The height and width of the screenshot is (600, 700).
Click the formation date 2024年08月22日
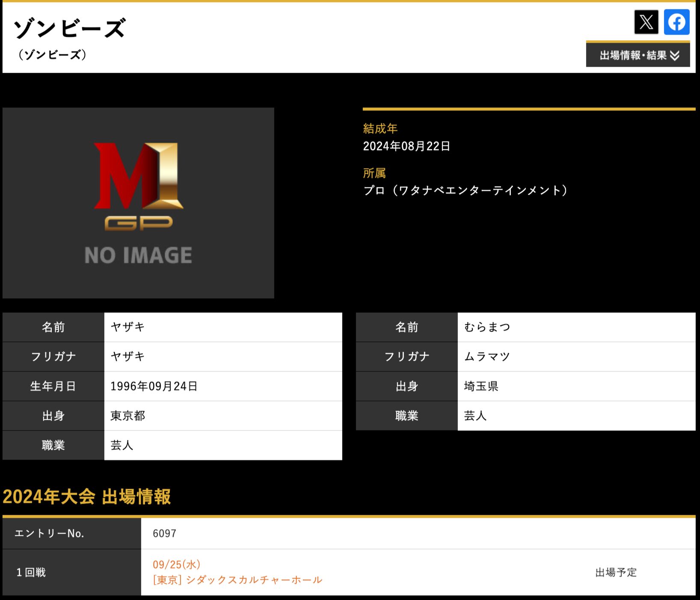(406, 146)
